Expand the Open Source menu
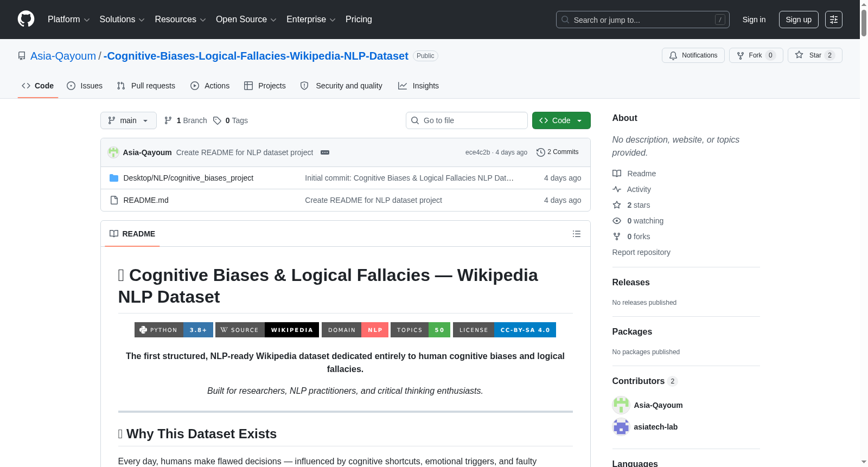Screen dimensions: 868x467 pyautogui.click(x=246, y=20)
